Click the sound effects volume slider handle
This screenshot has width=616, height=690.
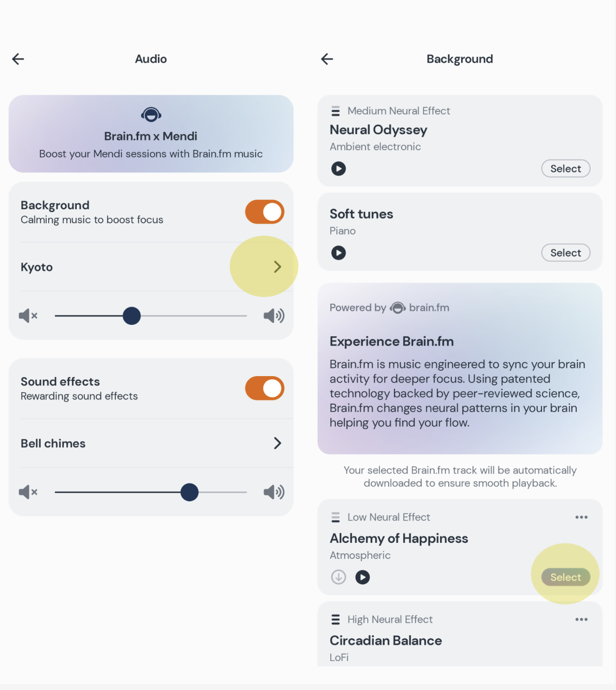pos(189,492)
